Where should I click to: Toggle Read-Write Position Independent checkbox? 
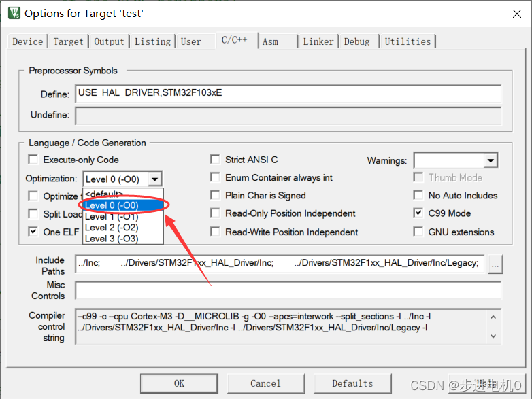(x=215, y=232)
